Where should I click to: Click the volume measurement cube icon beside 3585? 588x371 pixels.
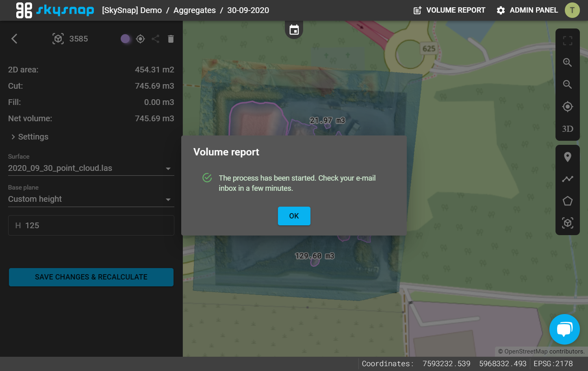(58, 39)
